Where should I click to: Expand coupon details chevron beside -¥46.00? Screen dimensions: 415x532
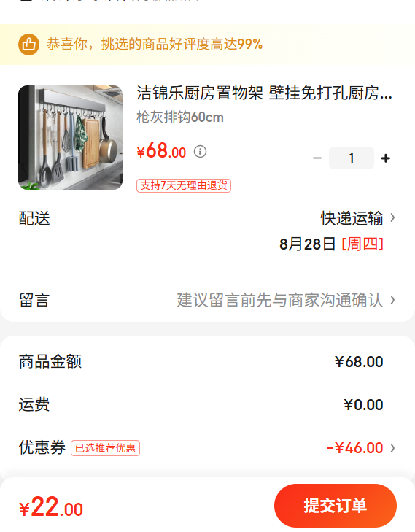(392, 448)
